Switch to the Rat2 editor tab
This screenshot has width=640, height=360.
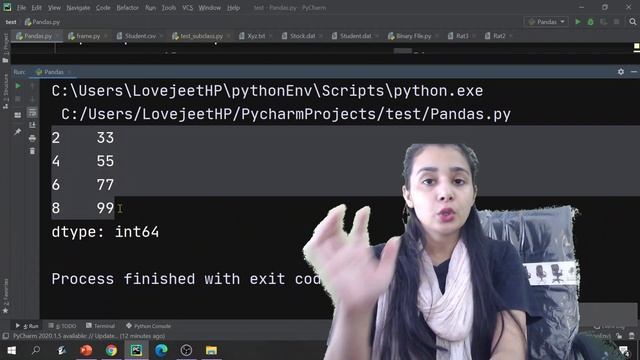point(499,36)
